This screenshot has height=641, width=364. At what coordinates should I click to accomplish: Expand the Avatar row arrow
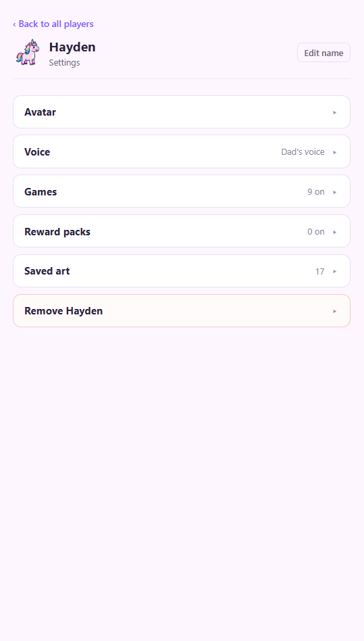pyautogui.click(x=334, y=112)
